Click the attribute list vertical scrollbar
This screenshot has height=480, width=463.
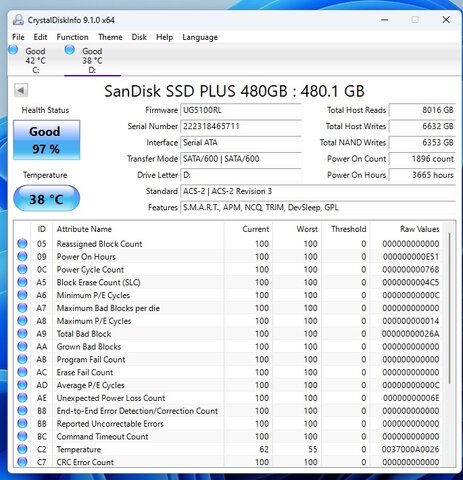[x=450, y=308]
